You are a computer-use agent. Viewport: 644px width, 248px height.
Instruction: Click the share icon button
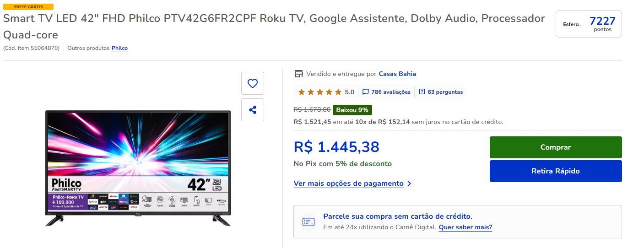point(253,110)
